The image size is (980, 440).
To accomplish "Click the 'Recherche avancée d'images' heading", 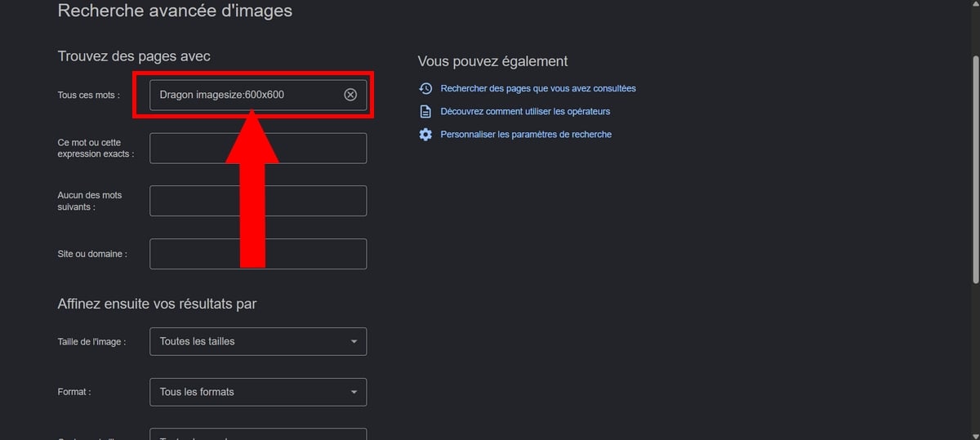I will 175,11.
